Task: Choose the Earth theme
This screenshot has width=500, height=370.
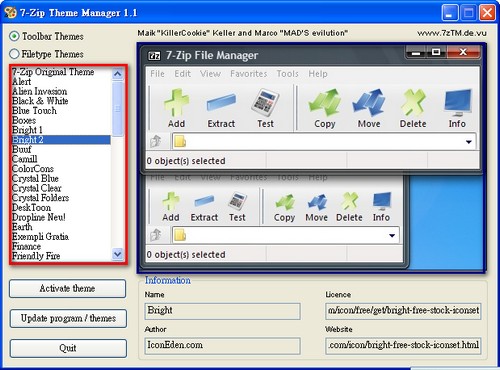Action: pos(61,227)
